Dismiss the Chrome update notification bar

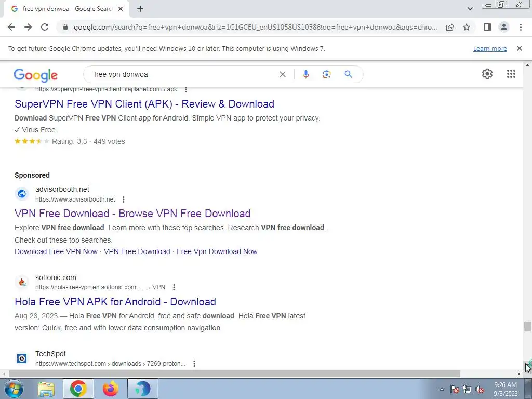tap(520, 48)
